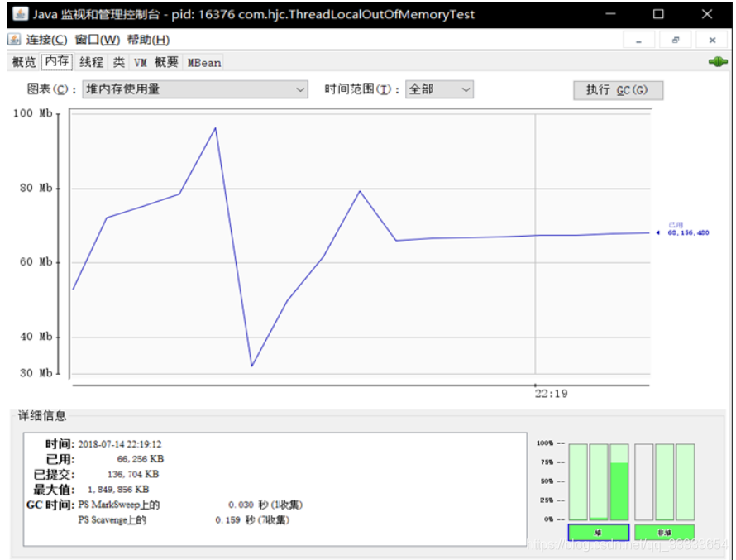This screenshot has height=560, width=736.
Task: Click the 图表(C) label
Action: [x=51, y=89]
